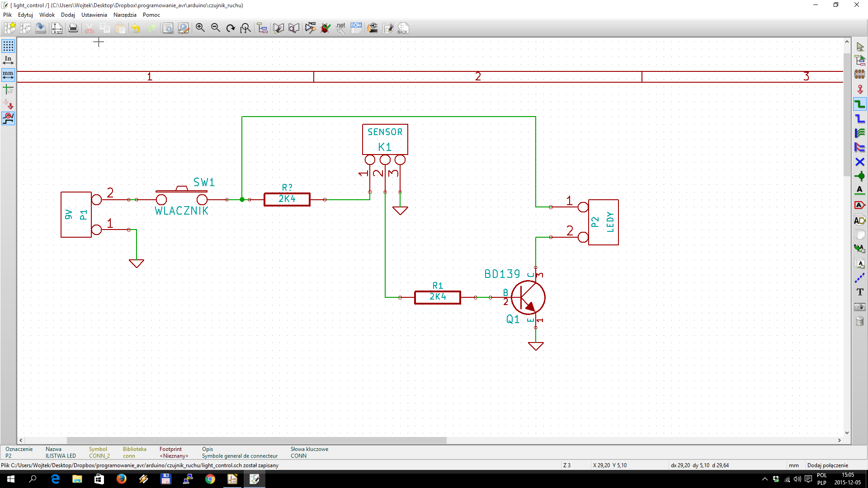
Task: Open the Ustawienia menu
Action: coord(94,15)
